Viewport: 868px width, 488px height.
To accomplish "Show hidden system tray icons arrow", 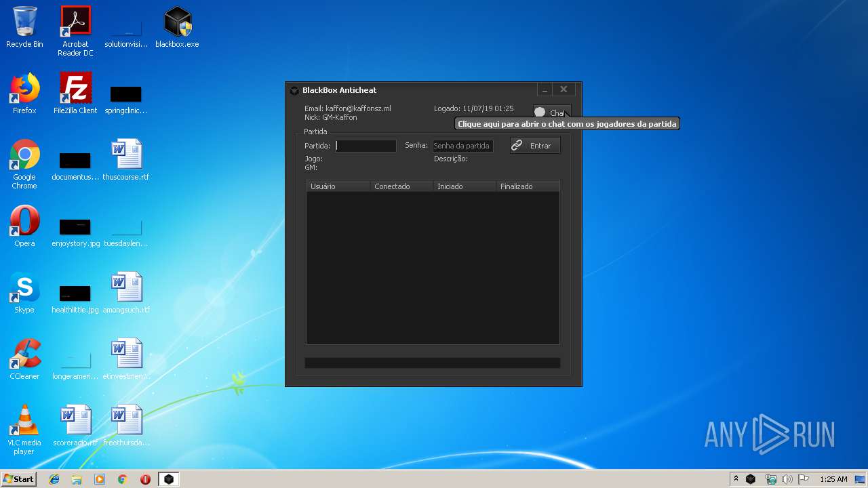I will [x=736, y=479].
